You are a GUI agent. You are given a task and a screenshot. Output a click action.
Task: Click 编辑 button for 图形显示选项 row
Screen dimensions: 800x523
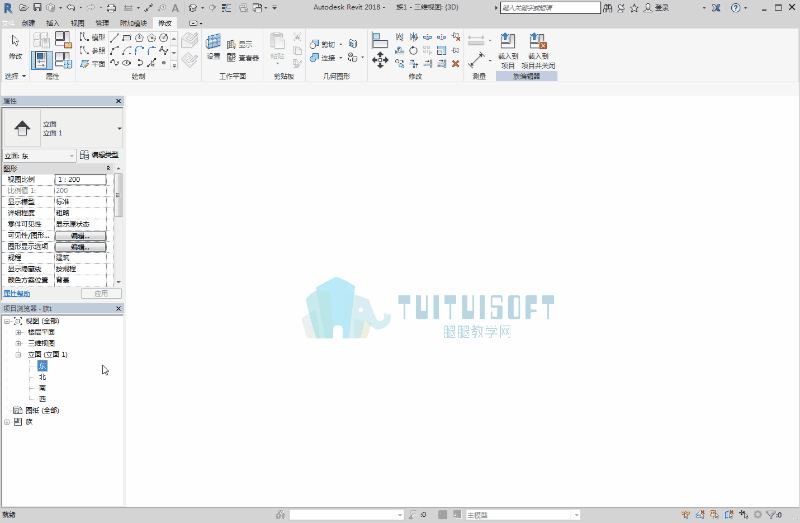click(81, 247)
